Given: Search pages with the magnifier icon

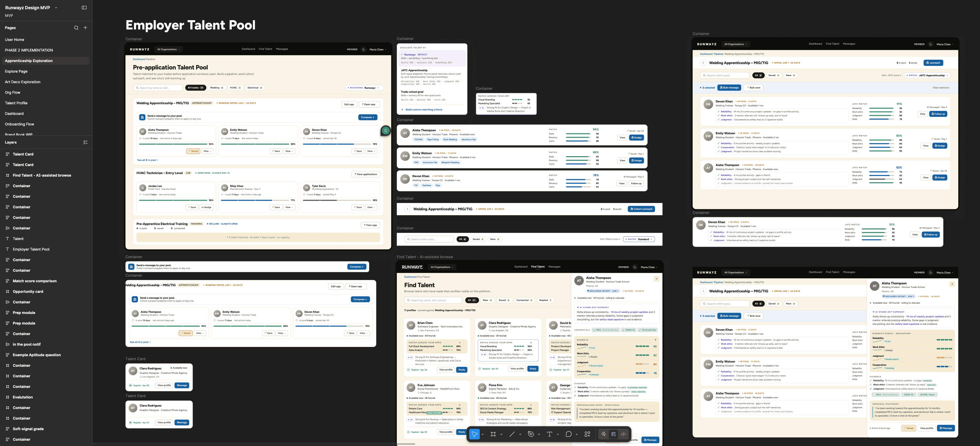Looking at the screenshot, I should (76, 28).
